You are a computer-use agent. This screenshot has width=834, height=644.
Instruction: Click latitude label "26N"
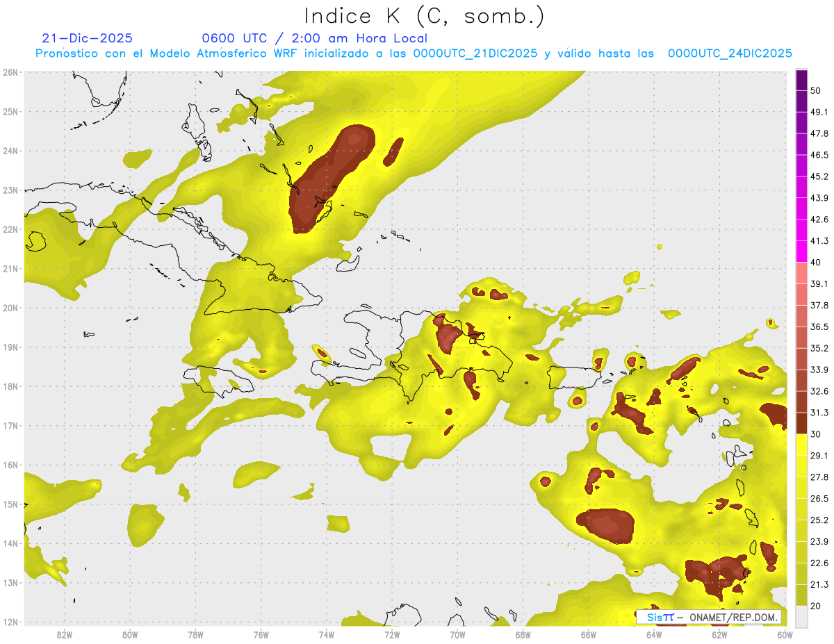[10, 72]
